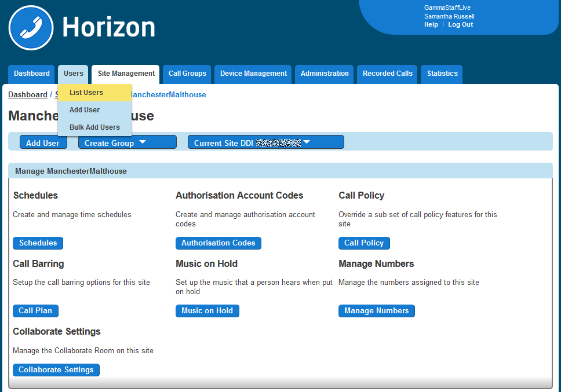561x392 pixels.
Task: Expand the Create Group dropdown
Action: point(127,142)
